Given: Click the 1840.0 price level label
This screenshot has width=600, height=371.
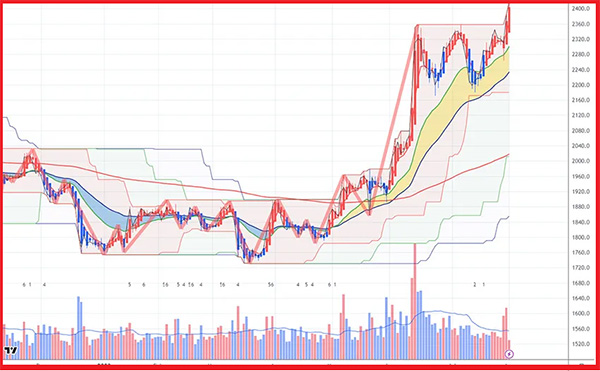Looking at the screenshot, I should pyautogui.click(x=580, y=222).
